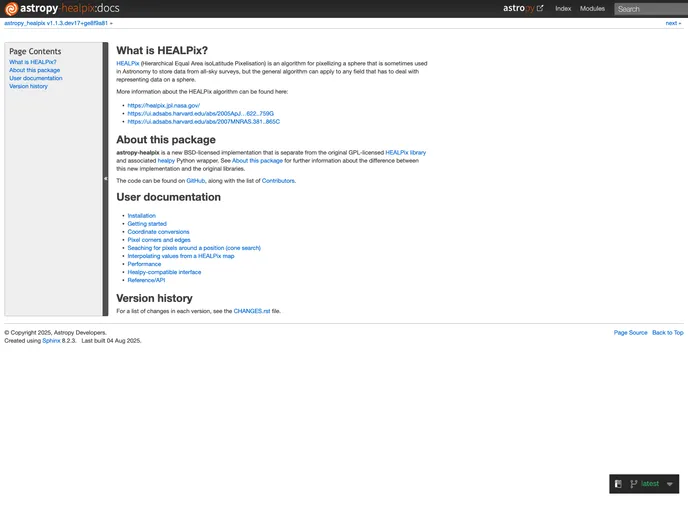Open healpix.jpl.nasa.gov link
The image size is (688, 512).
(164, 106)
